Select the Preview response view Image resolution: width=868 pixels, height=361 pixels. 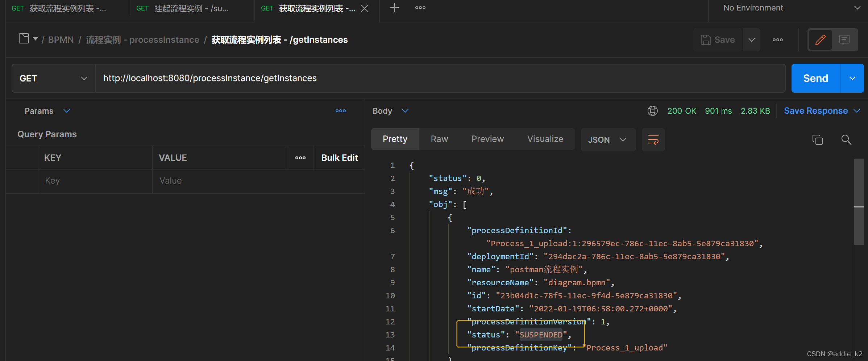click(x=487, y=139)
